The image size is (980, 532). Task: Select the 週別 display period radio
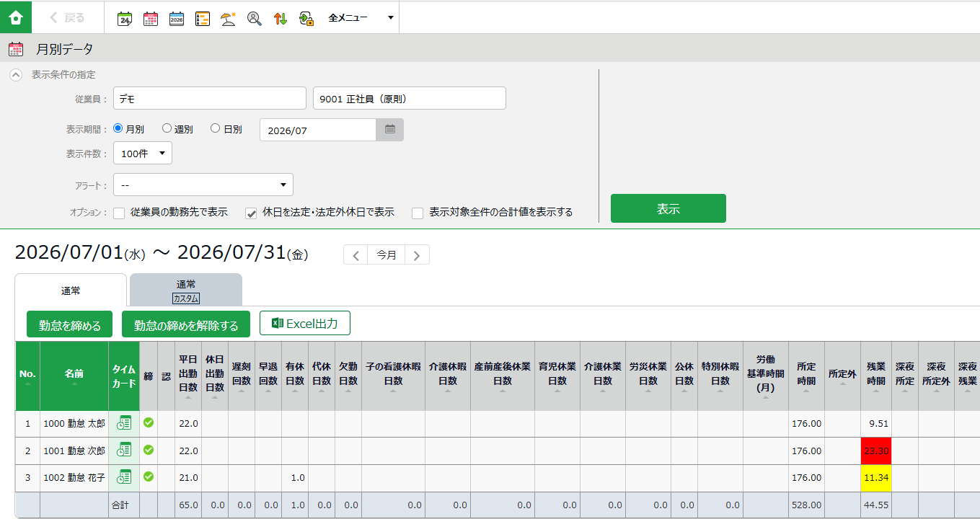(167, 128)
